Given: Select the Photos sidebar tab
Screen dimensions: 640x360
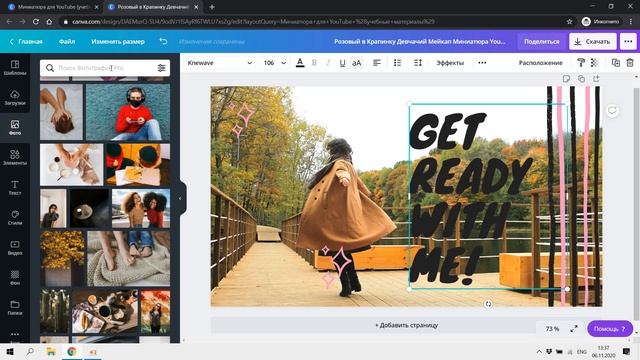Looking at the screenshot, I should (15, 128).
